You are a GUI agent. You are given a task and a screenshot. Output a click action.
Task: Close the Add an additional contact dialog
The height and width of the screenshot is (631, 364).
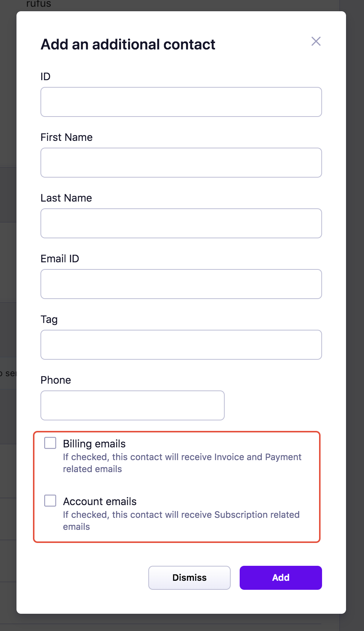coord(316,41)
